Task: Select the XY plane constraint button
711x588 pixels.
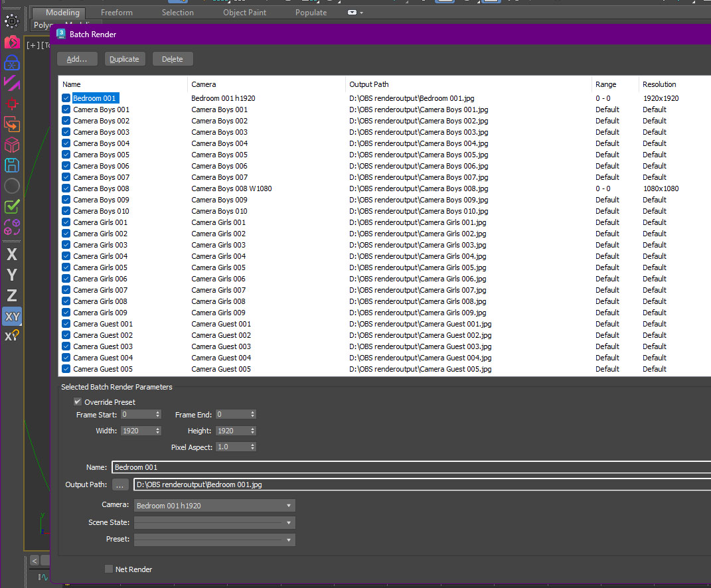Action: [12, 316]
